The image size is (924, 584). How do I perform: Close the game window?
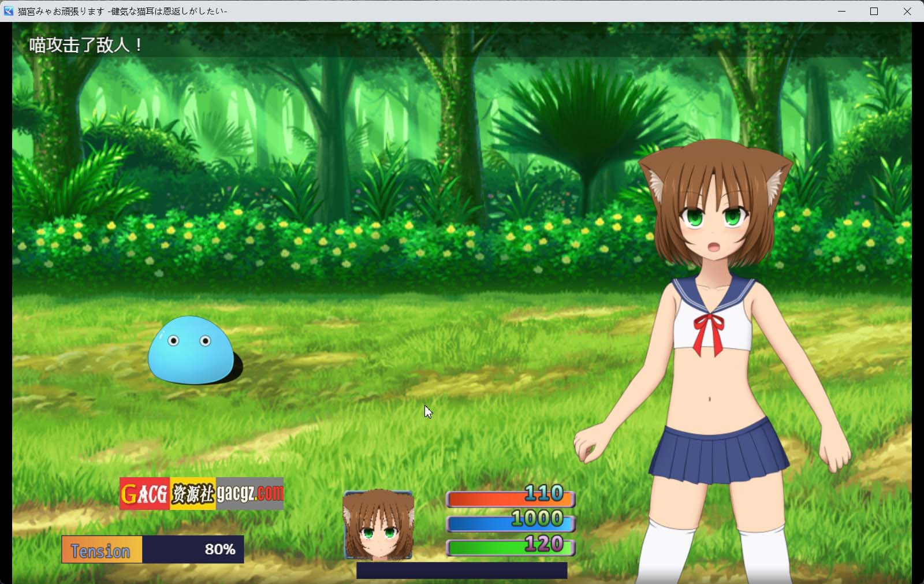907,11
